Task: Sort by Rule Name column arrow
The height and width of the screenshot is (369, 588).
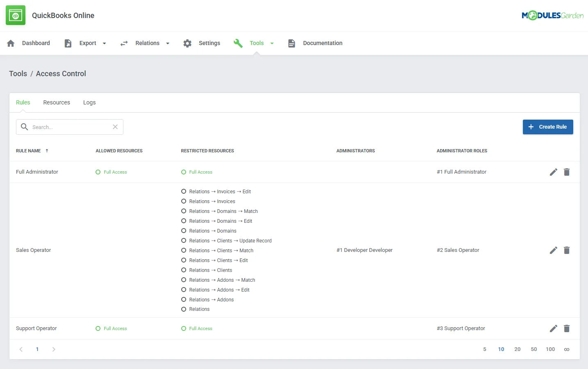Action: click(47, 151)
